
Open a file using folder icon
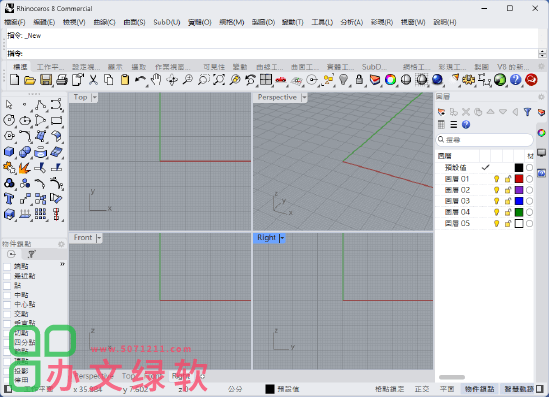[x=30, y=80]
